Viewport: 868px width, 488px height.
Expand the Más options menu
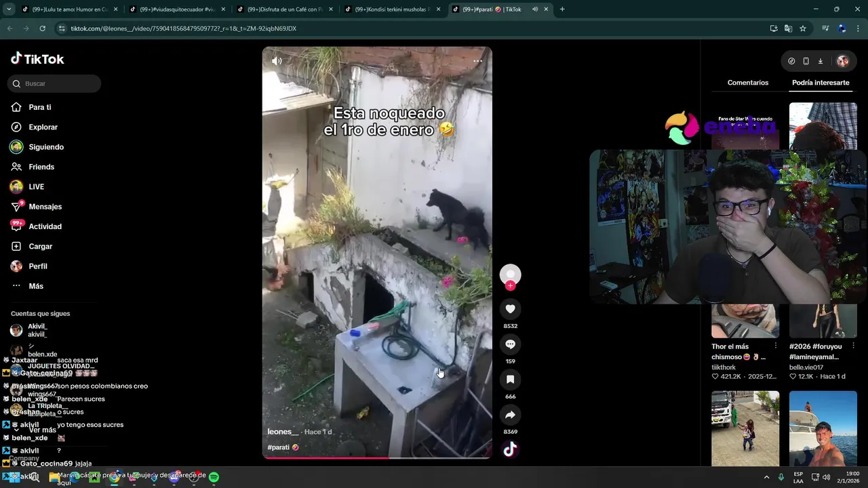pos(27,286)
